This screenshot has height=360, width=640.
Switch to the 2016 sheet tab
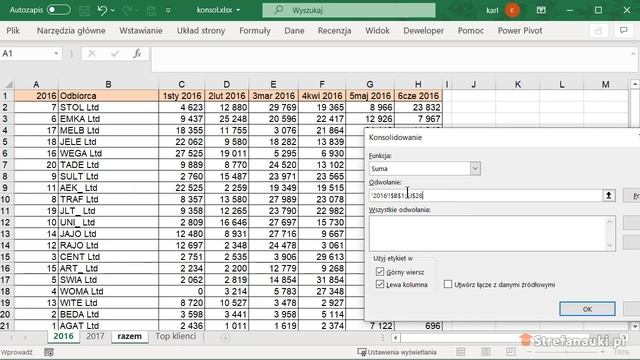point(63,336)
